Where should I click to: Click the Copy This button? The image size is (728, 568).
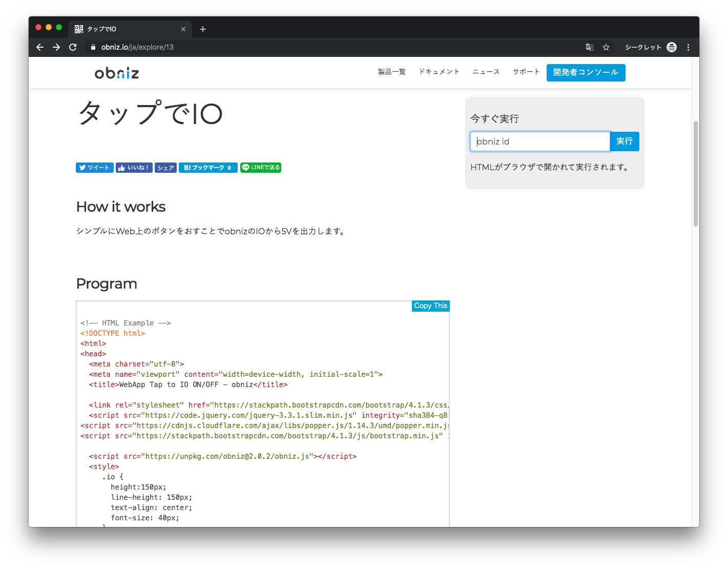click(430, 306)
